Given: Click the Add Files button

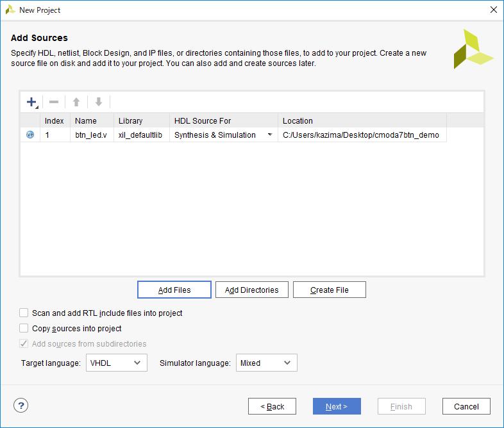Looking at the screenshot, I should (x=174, y=290).
